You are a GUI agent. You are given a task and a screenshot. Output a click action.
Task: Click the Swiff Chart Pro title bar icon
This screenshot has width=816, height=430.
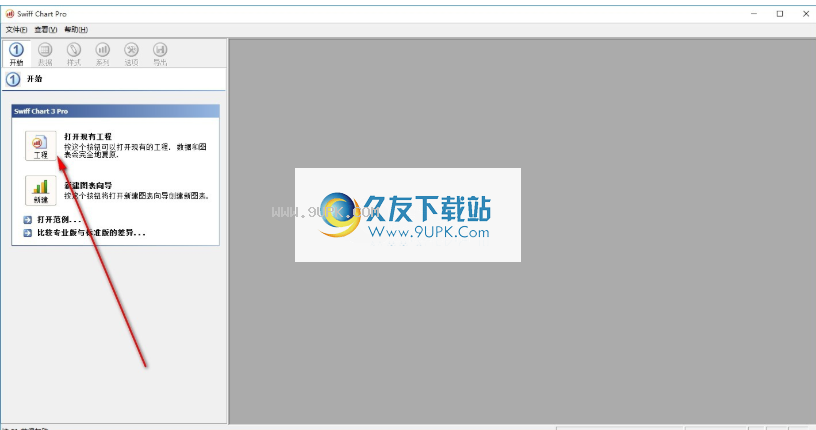coord(9,14)
